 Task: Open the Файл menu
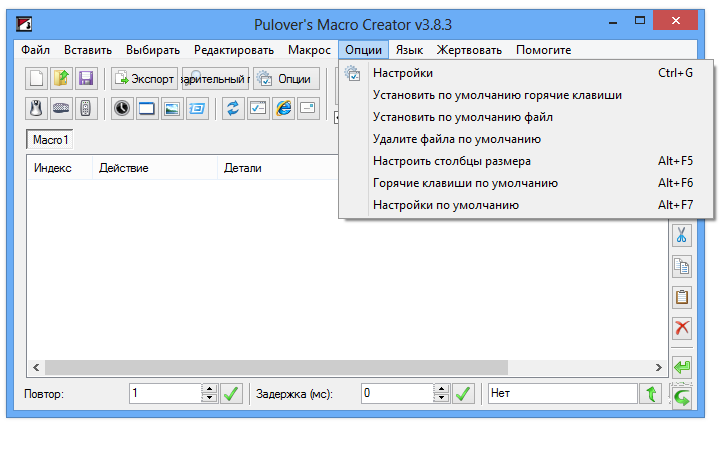(35, 50)
